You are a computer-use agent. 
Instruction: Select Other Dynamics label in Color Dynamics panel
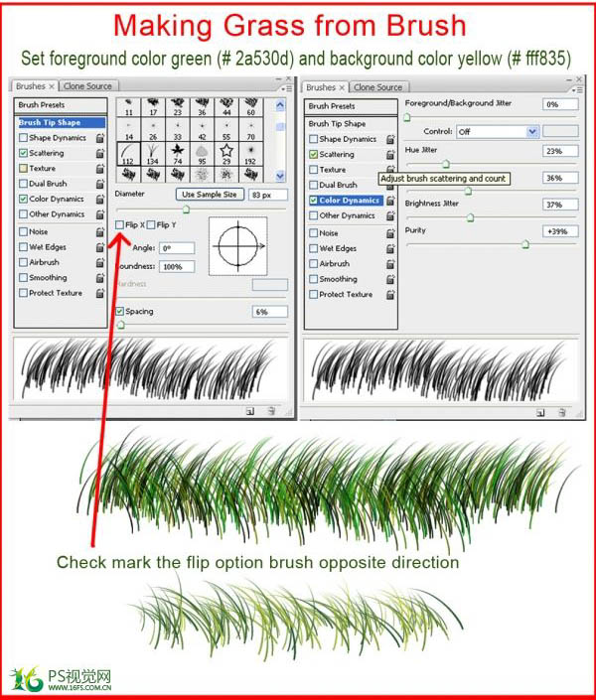click(x=347, y=215)
